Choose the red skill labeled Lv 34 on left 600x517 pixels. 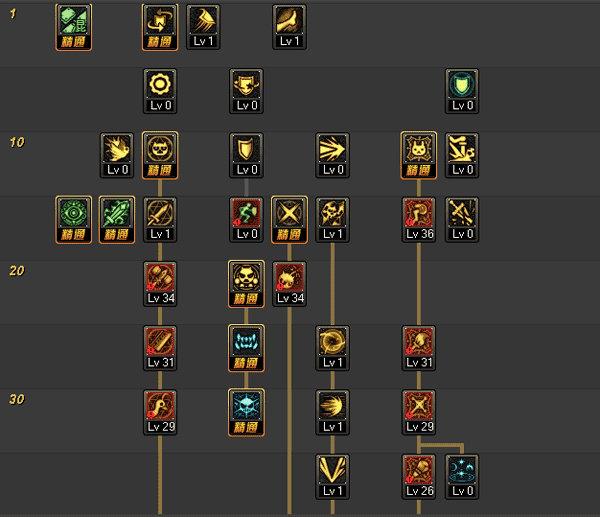coord(160,284)
